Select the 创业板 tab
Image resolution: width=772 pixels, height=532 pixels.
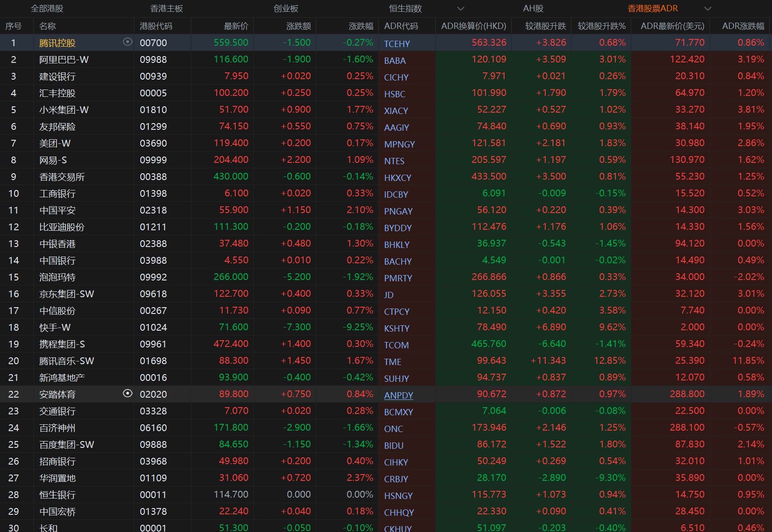[286, 9]
